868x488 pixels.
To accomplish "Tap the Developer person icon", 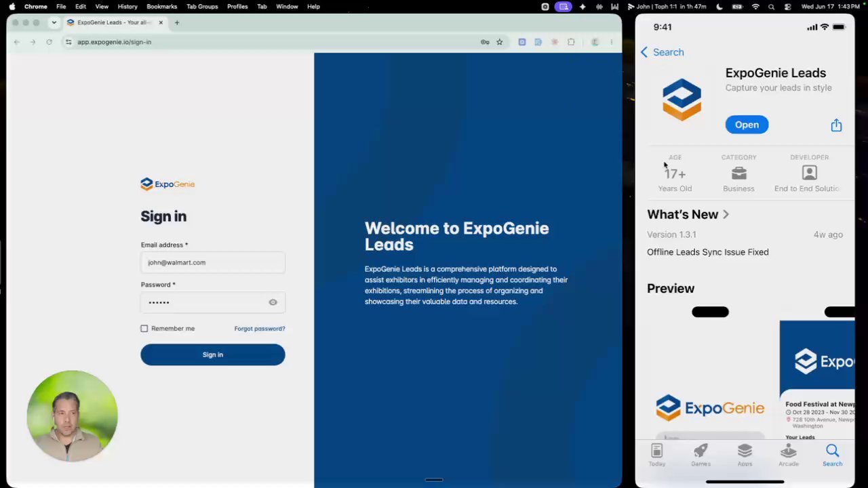I will 809,173.
